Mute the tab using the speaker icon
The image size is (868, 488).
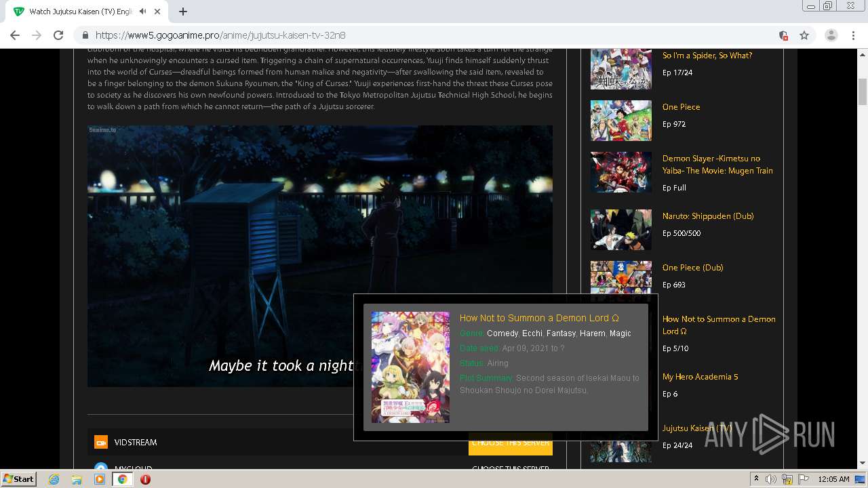point(143,12)
